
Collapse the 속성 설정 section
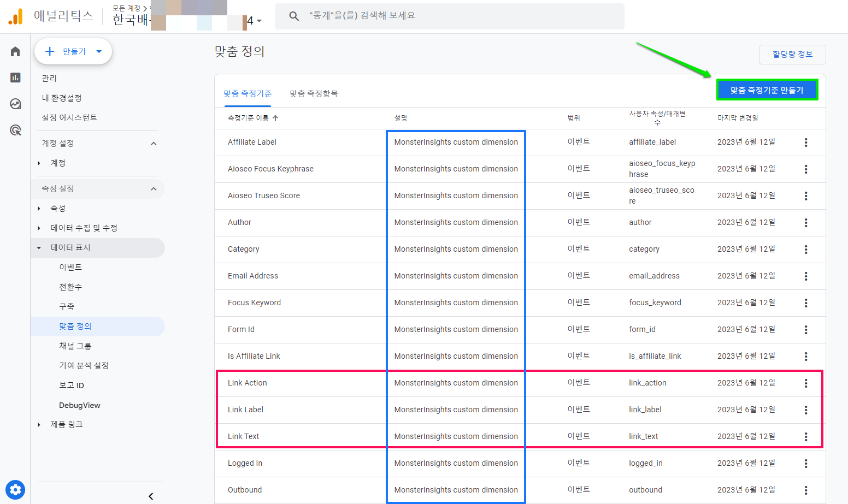[x=154, y=189]
